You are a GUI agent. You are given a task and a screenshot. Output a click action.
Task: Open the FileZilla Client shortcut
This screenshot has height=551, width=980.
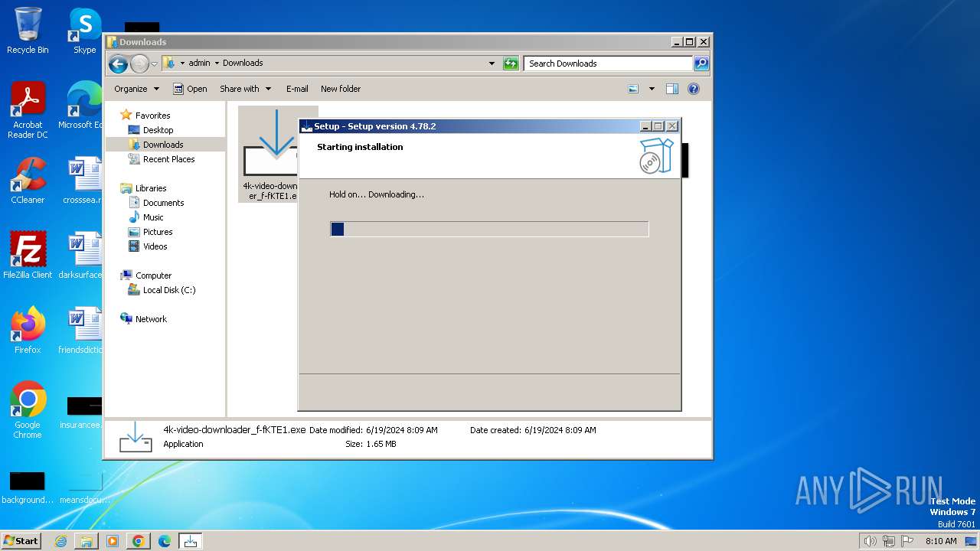[x=28, y=256]
